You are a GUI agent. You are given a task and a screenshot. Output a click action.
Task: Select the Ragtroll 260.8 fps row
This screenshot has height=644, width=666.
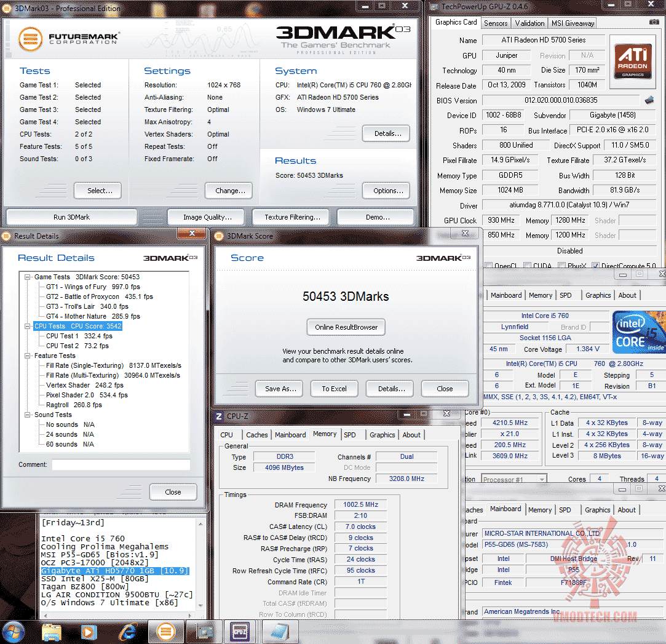(x=74, y=405)
